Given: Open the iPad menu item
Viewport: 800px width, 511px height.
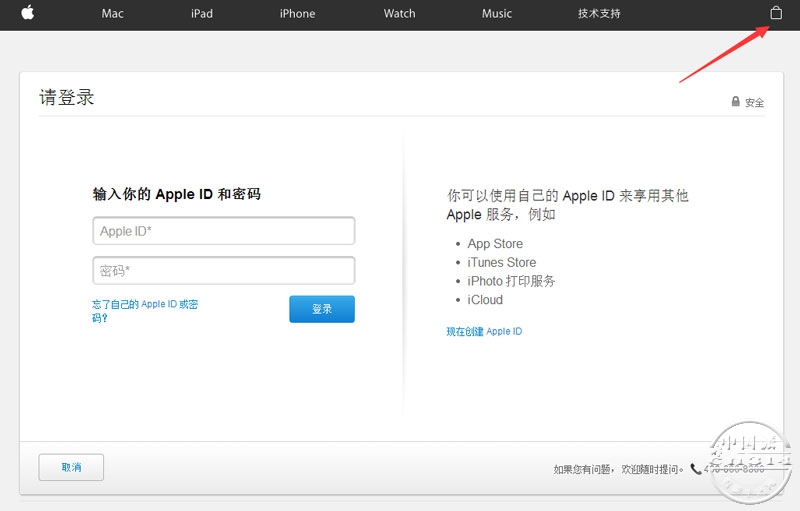Looking at the screenshot, I should pos(202,14).
